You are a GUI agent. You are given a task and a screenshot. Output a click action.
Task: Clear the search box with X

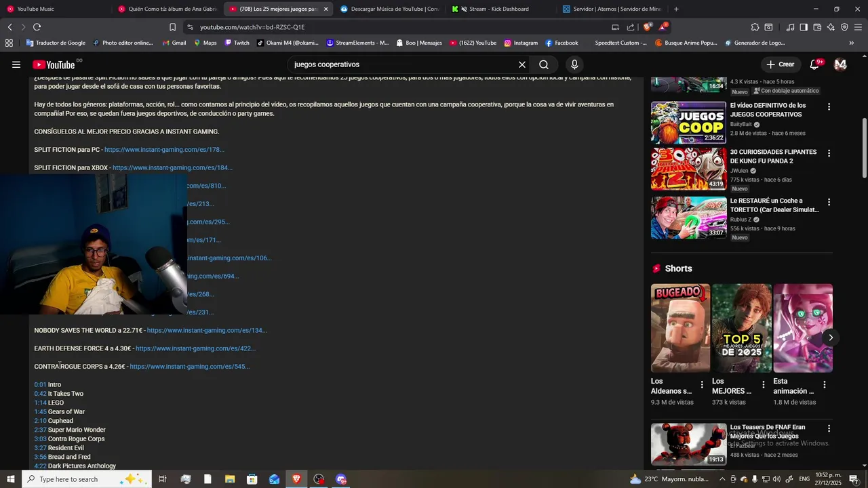[x=522, y=64]
